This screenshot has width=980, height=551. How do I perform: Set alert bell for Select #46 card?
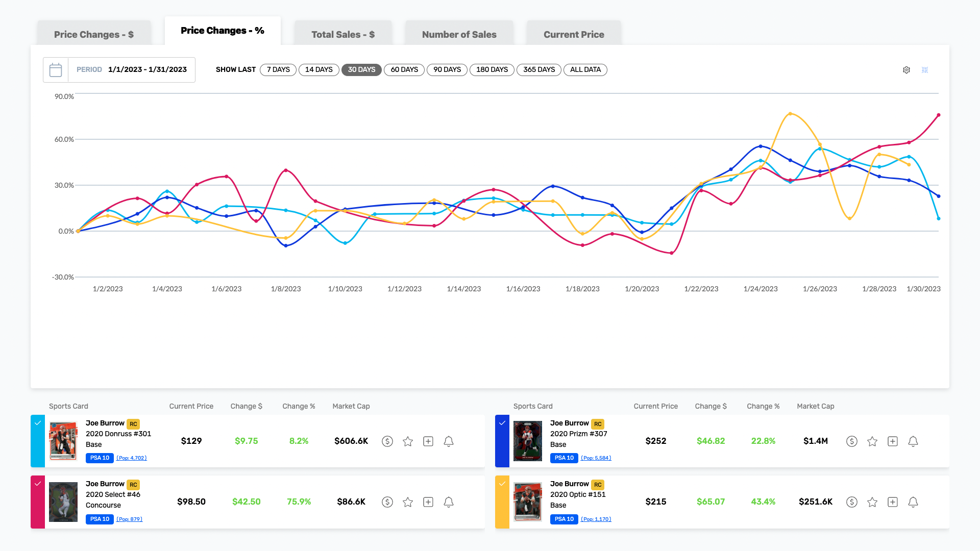pos(449,502)
